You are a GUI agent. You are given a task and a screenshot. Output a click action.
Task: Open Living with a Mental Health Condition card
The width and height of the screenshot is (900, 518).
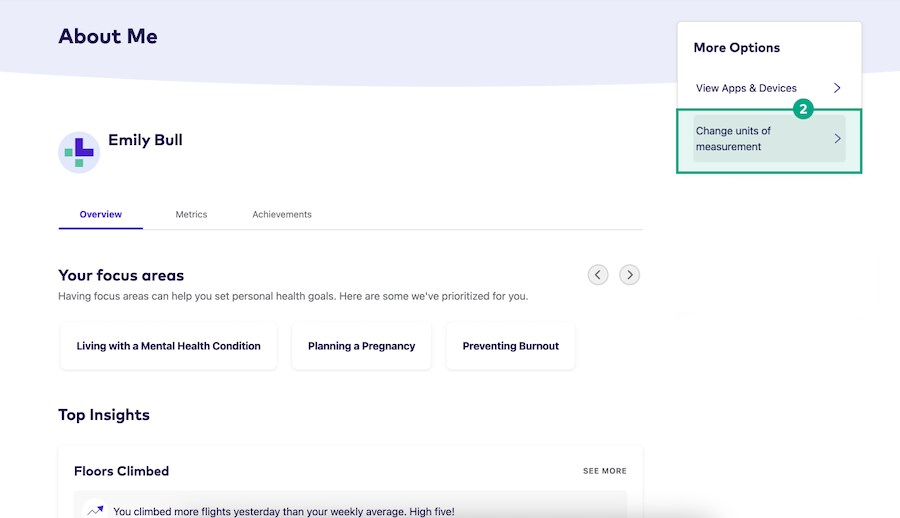168,346
